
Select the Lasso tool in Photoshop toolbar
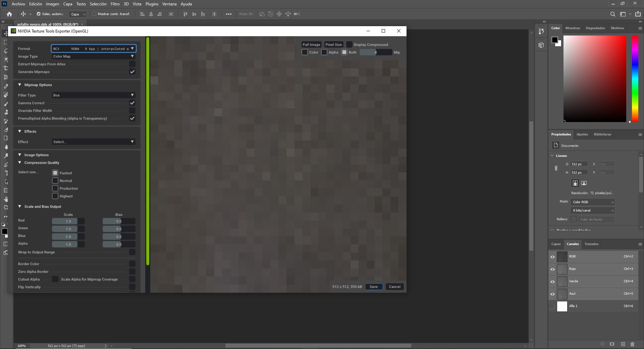[6, 51]
